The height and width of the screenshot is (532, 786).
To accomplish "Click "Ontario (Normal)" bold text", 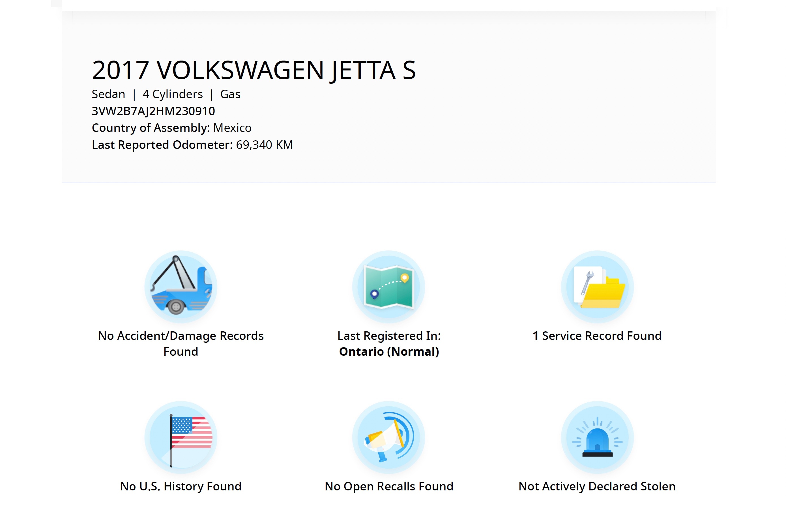I will pos(389,351).
